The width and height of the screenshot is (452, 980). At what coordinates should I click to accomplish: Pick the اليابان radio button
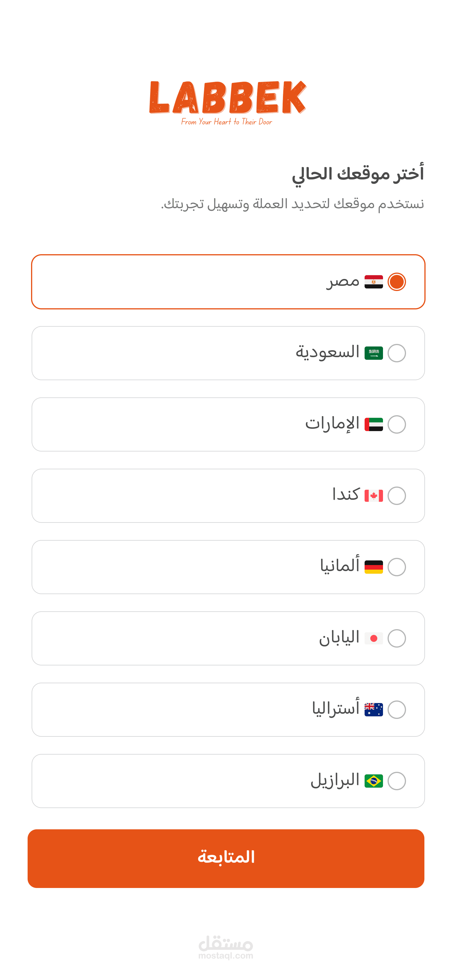pos(397,638)
